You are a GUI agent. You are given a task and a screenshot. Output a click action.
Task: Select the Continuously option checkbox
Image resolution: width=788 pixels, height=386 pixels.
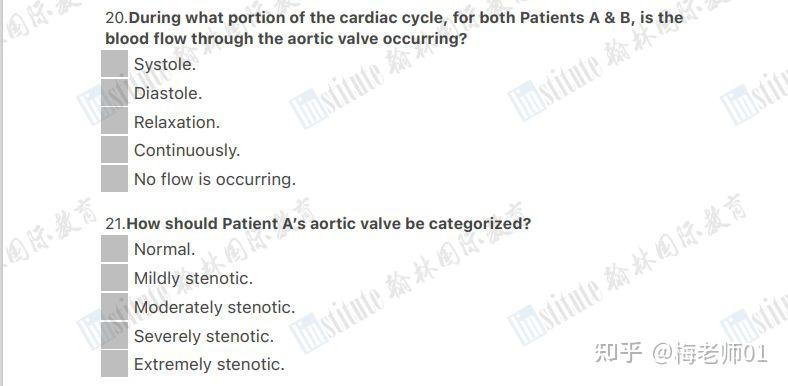115,150
